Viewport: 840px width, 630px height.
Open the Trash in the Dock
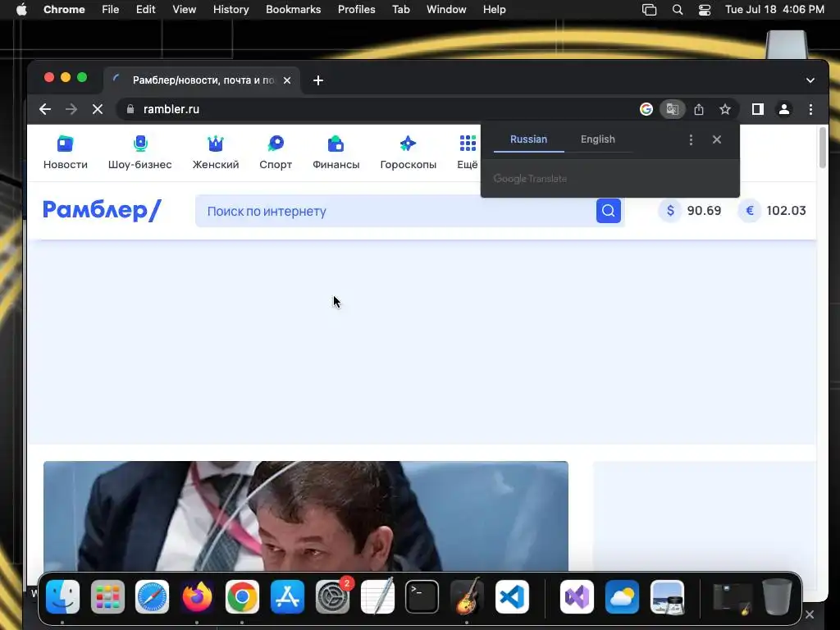[x=777, y=597]
